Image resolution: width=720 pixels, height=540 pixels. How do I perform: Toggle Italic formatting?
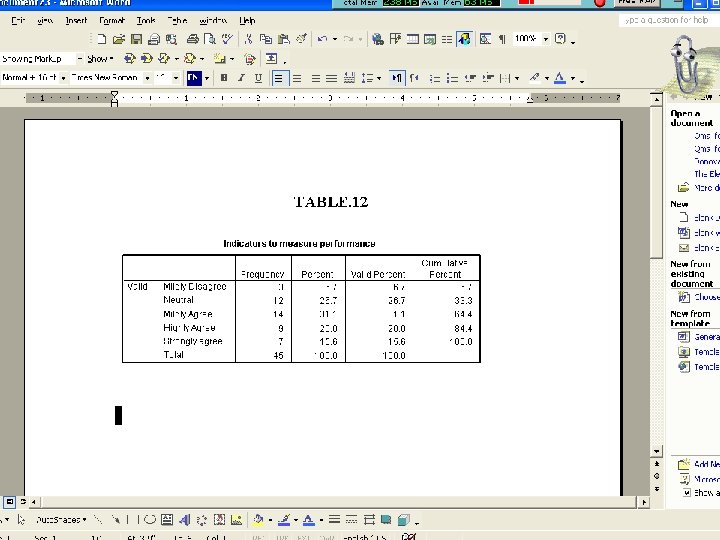click(241, 78)
